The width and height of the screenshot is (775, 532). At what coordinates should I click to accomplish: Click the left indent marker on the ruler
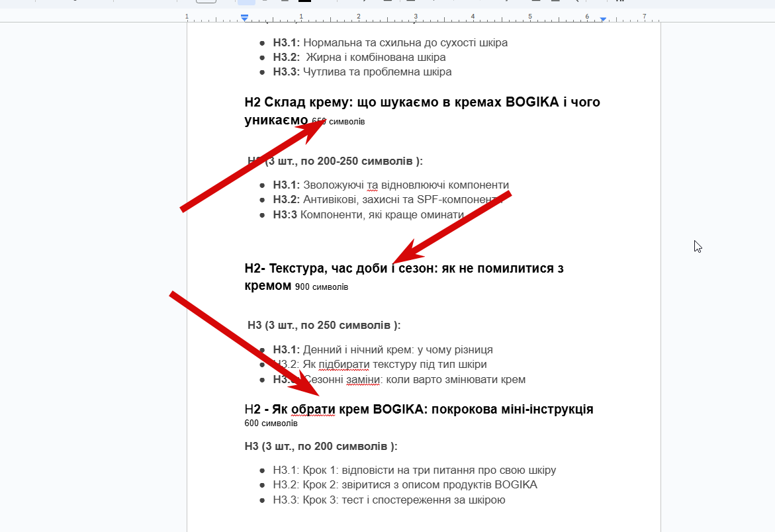pos(244,18)
